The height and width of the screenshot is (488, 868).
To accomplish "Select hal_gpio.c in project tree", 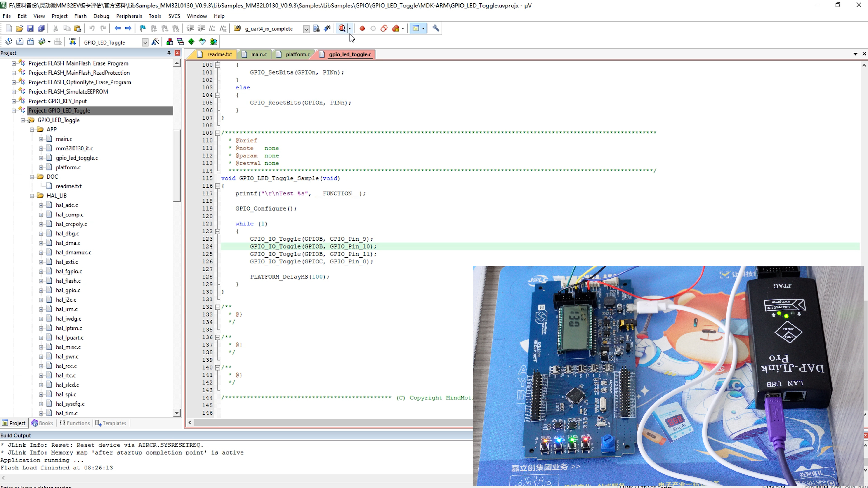I will pos(68,290).
